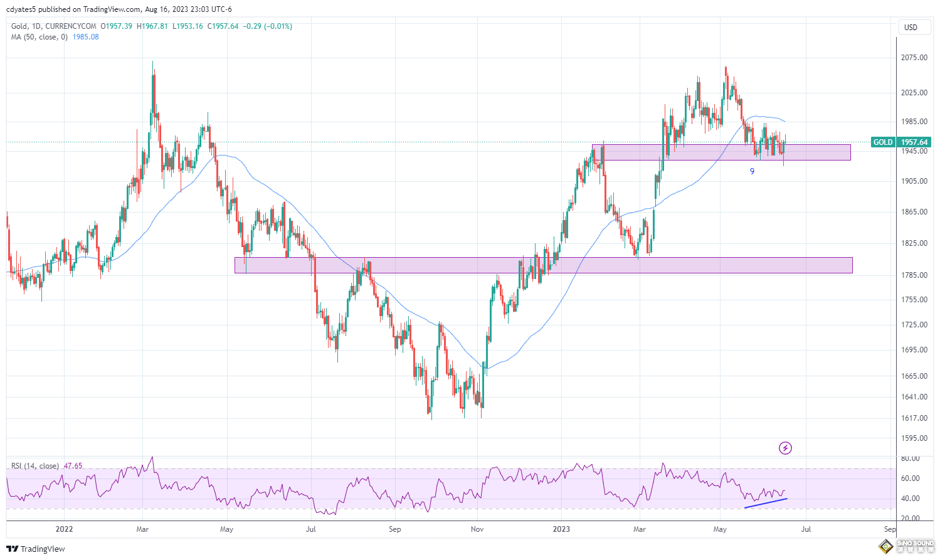Click the Nov marker on time axis
The height and width of the screenshot is (560, 940).
477,529
